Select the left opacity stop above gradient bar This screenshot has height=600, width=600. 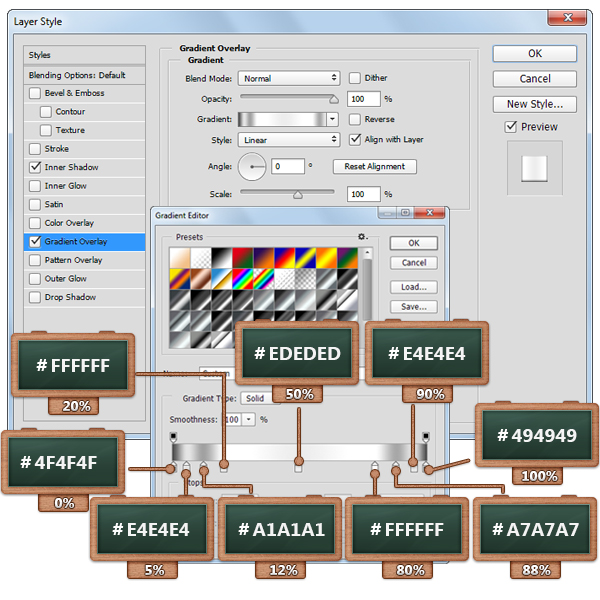tap(174, 438)
